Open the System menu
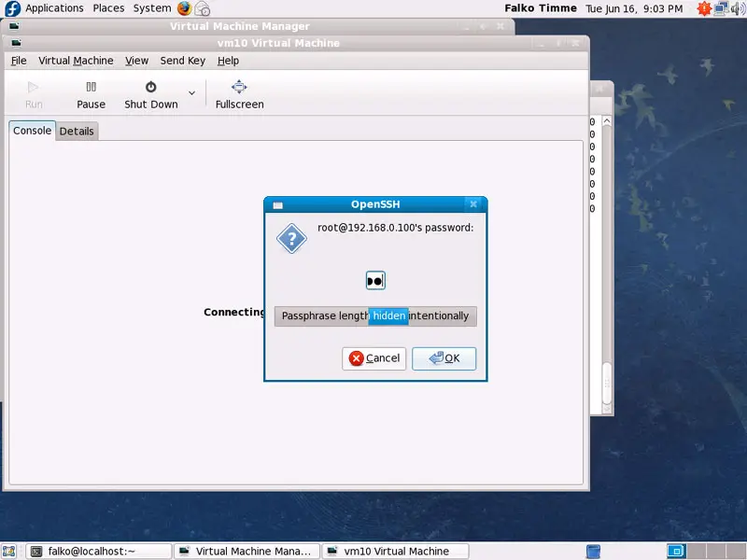 pos(152,8)
